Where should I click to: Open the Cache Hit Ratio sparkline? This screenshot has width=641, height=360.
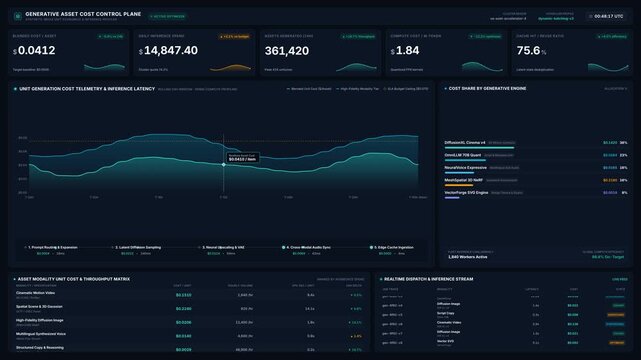608,67
